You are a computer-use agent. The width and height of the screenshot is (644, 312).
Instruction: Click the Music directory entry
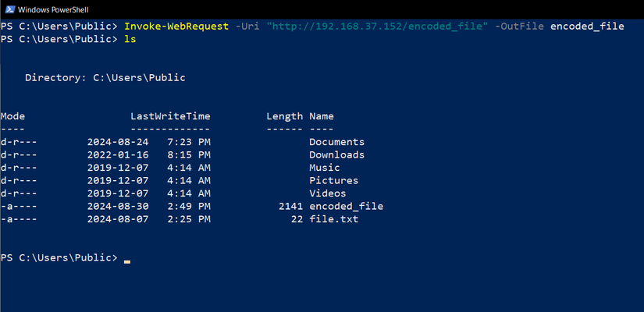[x=324, y=168]
